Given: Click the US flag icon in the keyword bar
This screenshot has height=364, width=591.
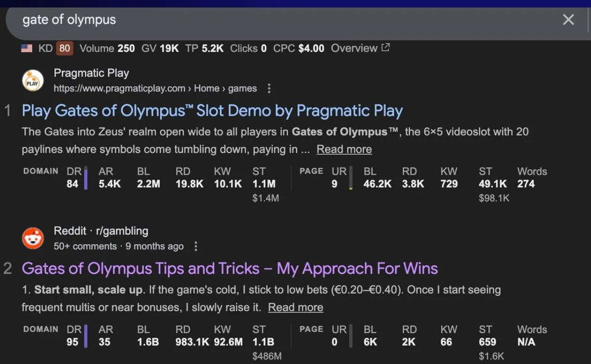Looking at the screenshot, I should pos(27,48).
